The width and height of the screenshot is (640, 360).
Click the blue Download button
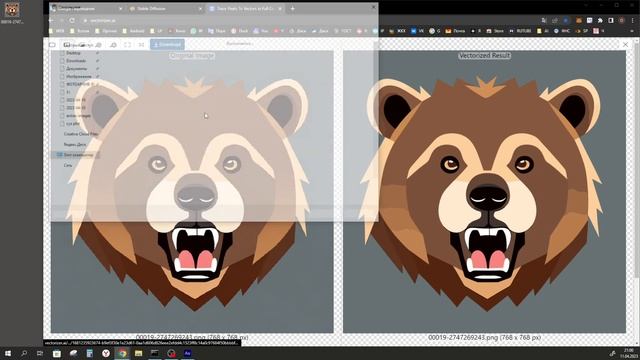click(167, 44)
